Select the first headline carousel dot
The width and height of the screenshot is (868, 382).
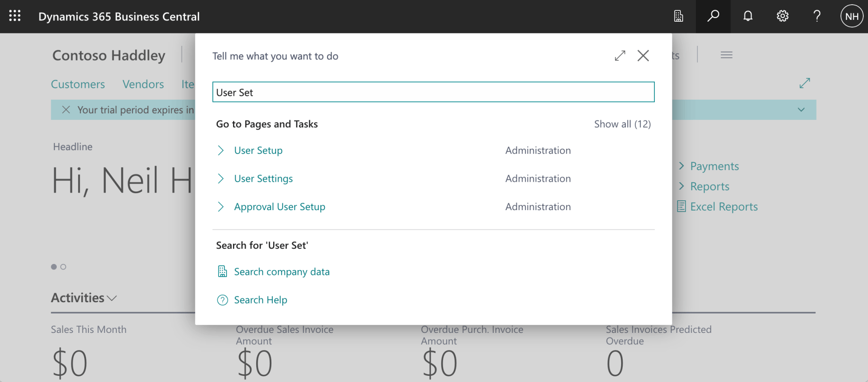54,267
